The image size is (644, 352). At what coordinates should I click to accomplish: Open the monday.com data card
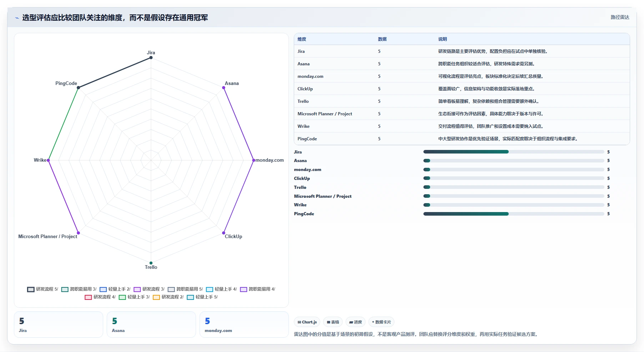click(x=244, y=325)
